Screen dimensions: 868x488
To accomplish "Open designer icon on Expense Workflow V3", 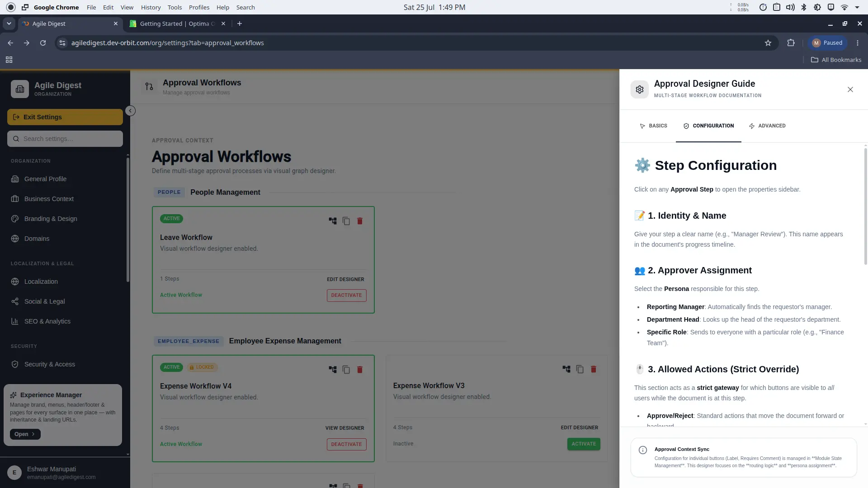I will (566, 369).
